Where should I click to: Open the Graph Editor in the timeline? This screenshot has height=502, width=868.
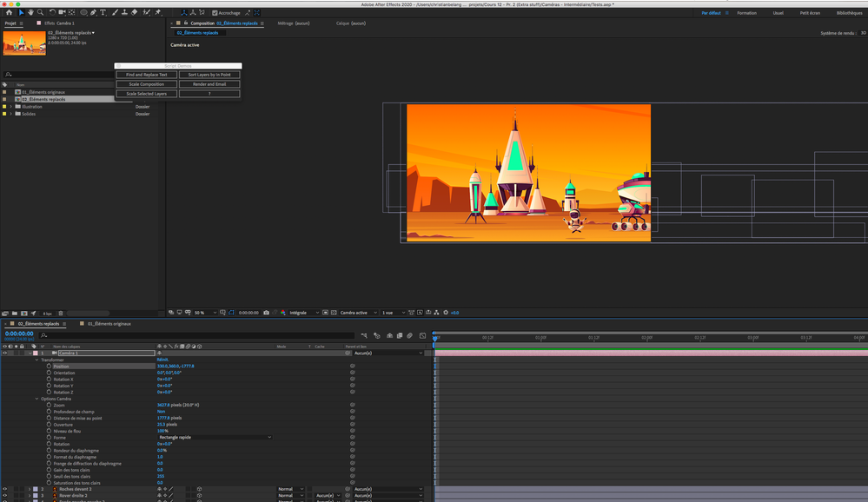click(x=423, y=335)
